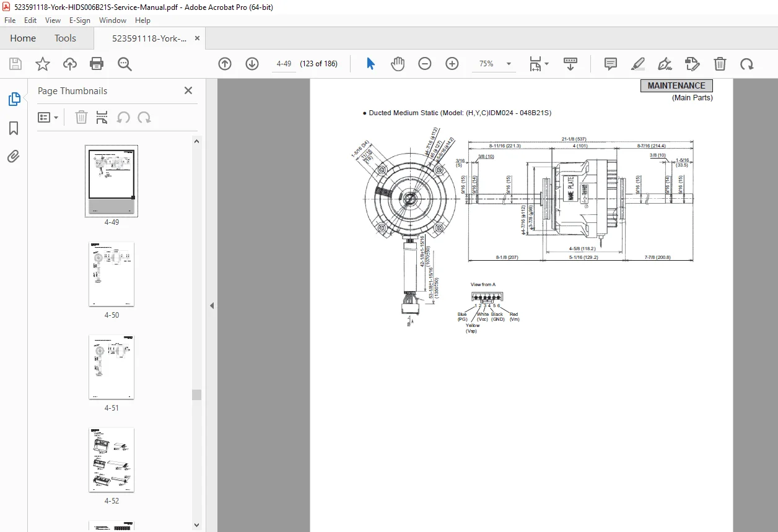Image resolution: width=778 pixels, height=532 pixels.
Task: Open the Help menu
Action: point(142,20)
